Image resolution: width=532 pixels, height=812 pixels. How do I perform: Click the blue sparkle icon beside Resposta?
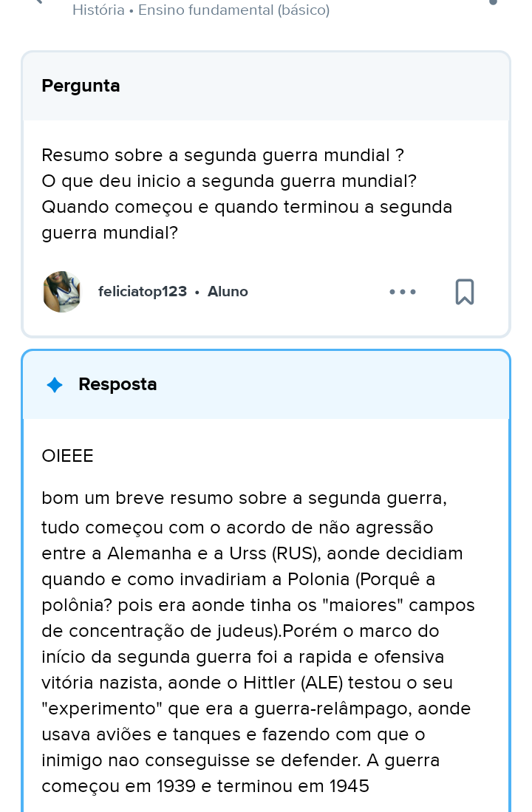click(x=55, y=385)
